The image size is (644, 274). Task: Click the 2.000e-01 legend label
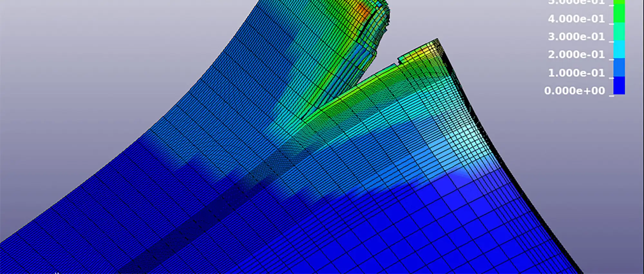[x=576, y=54]
